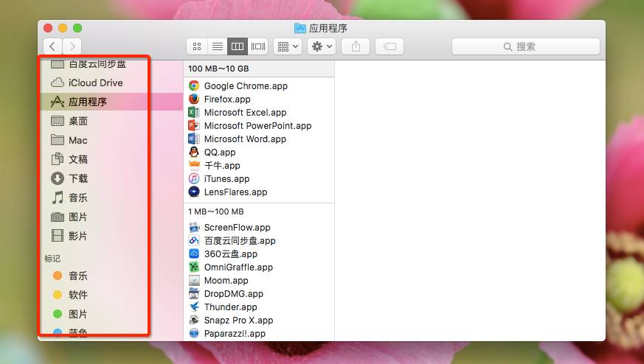Click the 搜索 search field

(525, 46)
